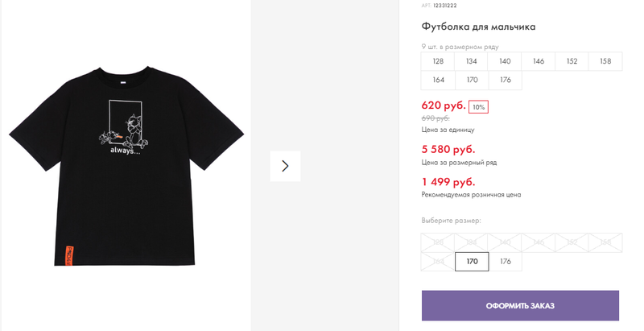Click size 128 in the size range row
The image size is (644, 331).
[438, 61]
